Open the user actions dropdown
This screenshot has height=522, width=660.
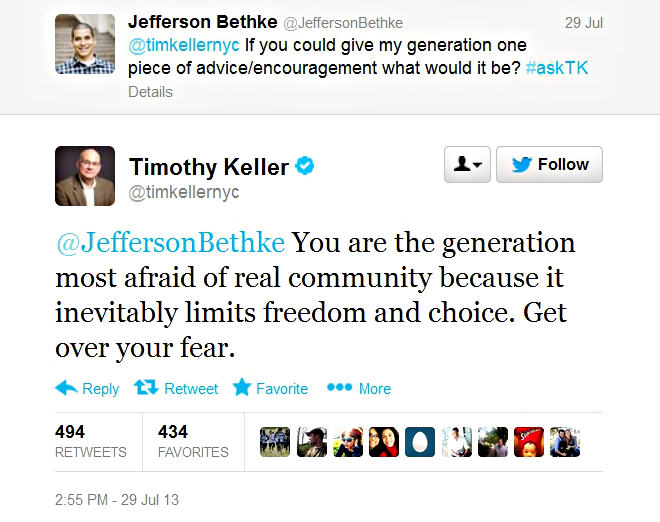click(x=467, y=165)
